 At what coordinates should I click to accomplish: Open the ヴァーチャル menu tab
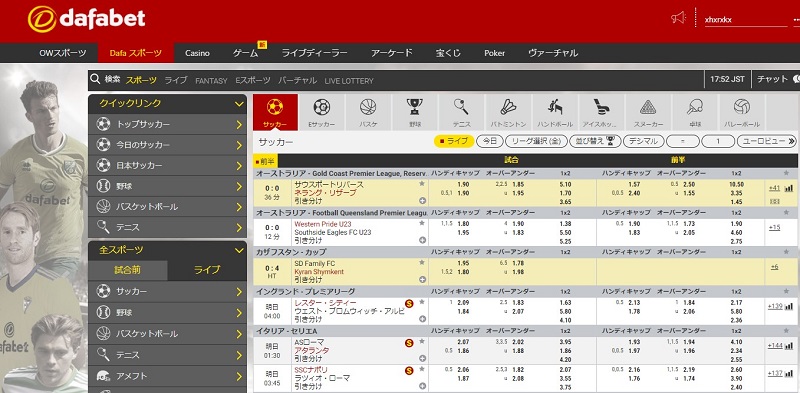coord(553,53)
